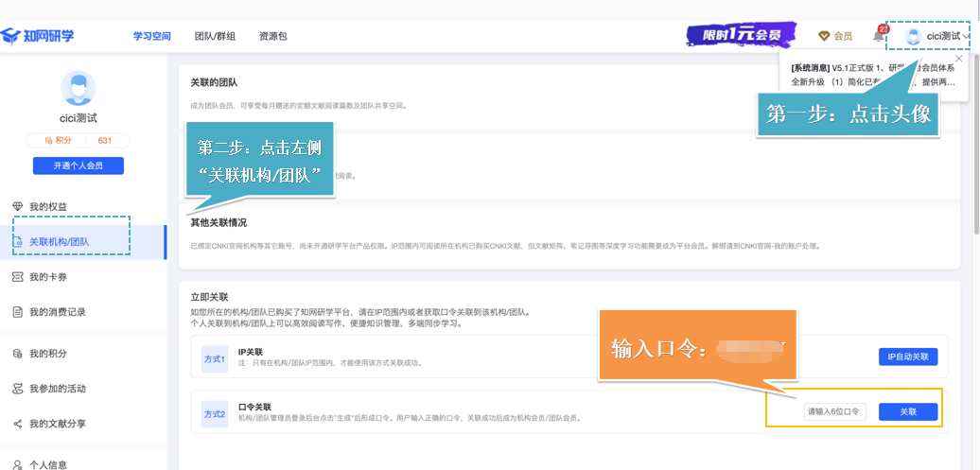
Task: Click the sidebar profile avatar
Action: 79,88
